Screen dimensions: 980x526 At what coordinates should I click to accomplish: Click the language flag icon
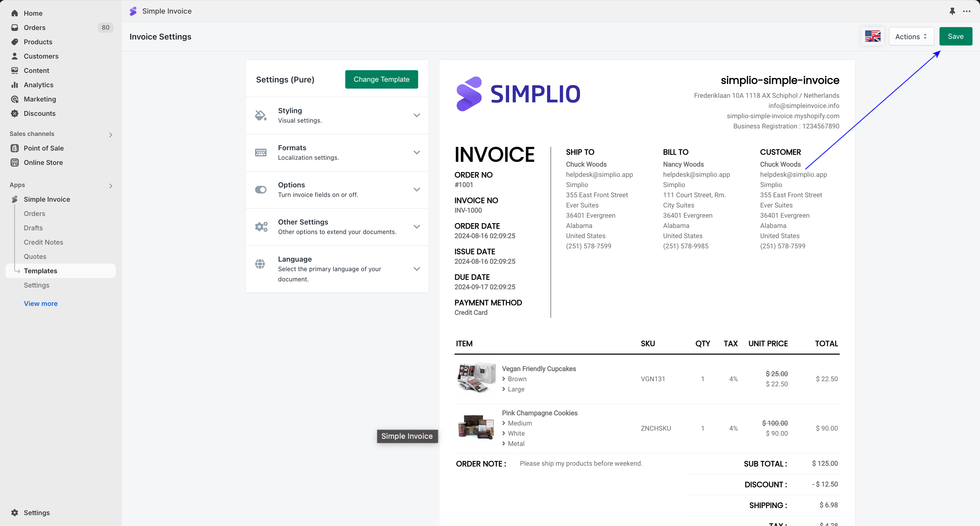872,36
